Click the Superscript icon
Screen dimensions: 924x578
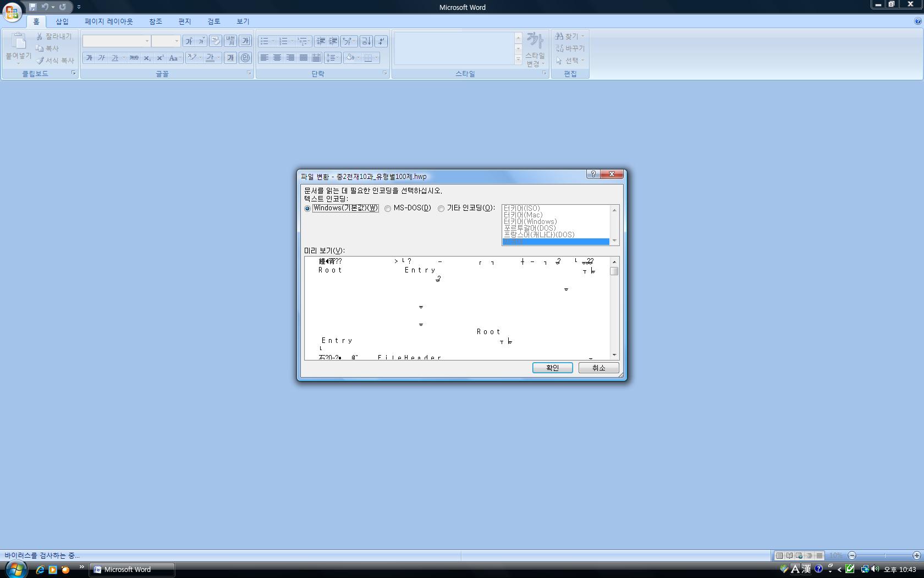click(x=160, y=58)
